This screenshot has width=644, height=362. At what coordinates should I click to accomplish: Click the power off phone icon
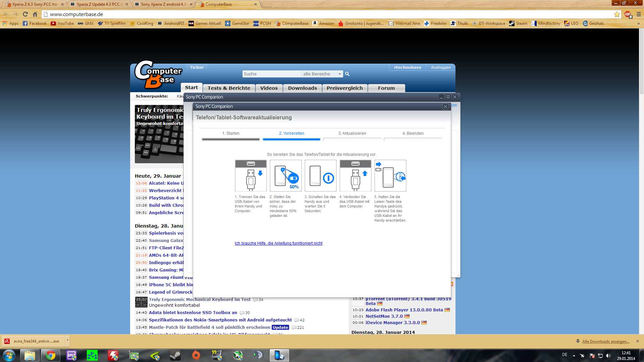(320, 176)
